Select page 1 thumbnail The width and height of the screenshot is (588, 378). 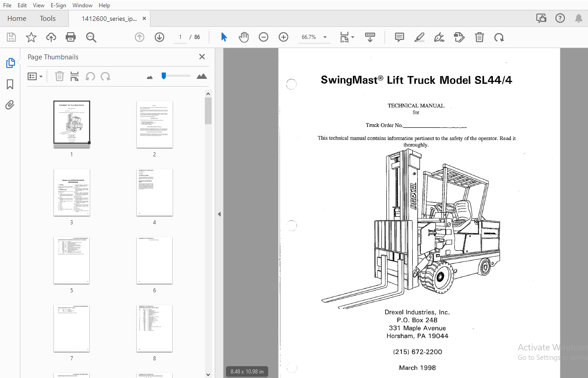pyautogui.click(x=72, y=124)
